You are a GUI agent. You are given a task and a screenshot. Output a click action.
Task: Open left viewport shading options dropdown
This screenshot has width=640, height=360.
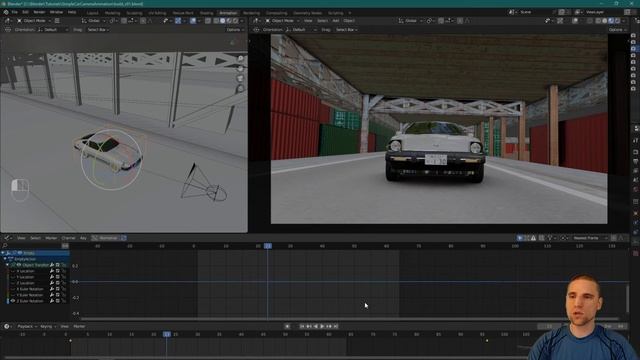pyautogui.click(x=242, y=20)
